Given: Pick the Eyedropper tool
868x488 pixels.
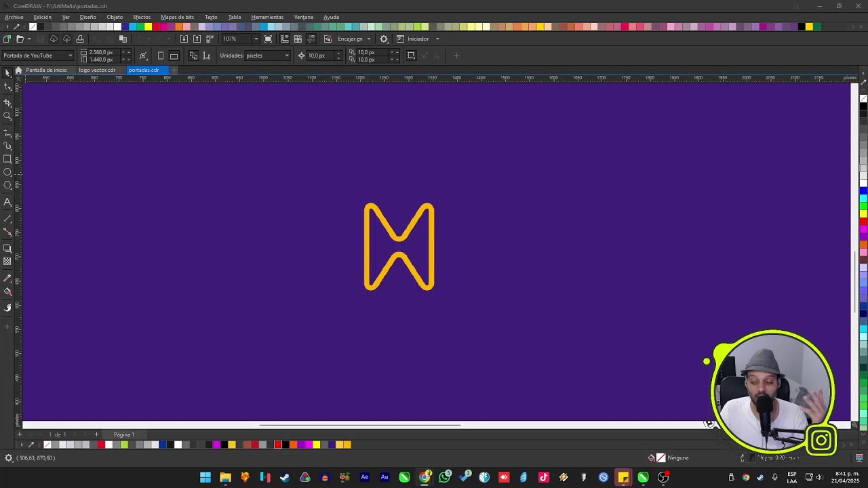Looking at the screenshot, I should 7,278.
